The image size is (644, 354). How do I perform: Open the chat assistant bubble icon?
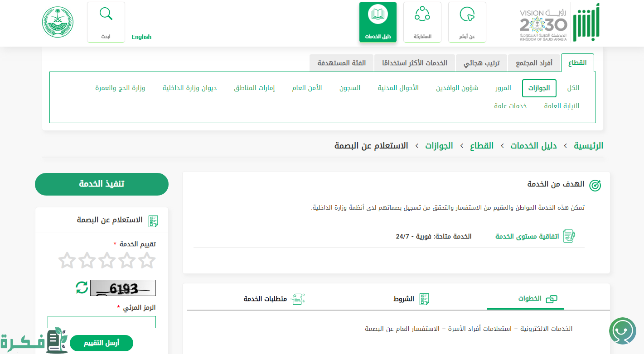pos(622,331)
